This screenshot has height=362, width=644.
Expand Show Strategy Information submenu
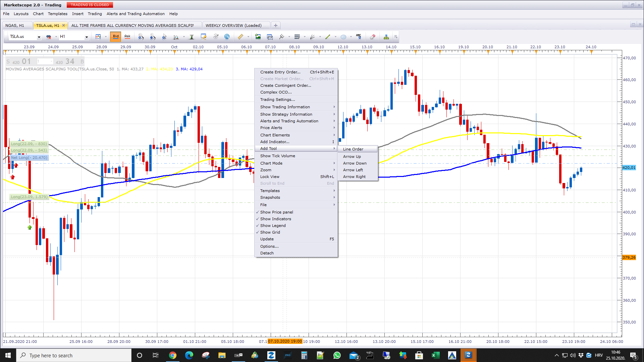(296, 114)
